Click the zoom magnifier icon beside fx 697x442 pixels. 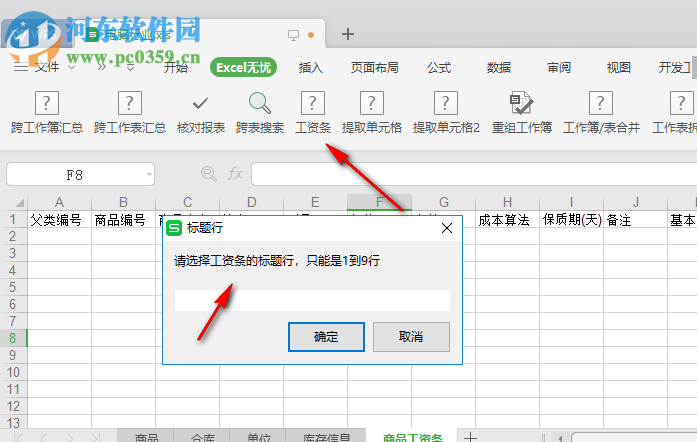[x=208, y=173]
